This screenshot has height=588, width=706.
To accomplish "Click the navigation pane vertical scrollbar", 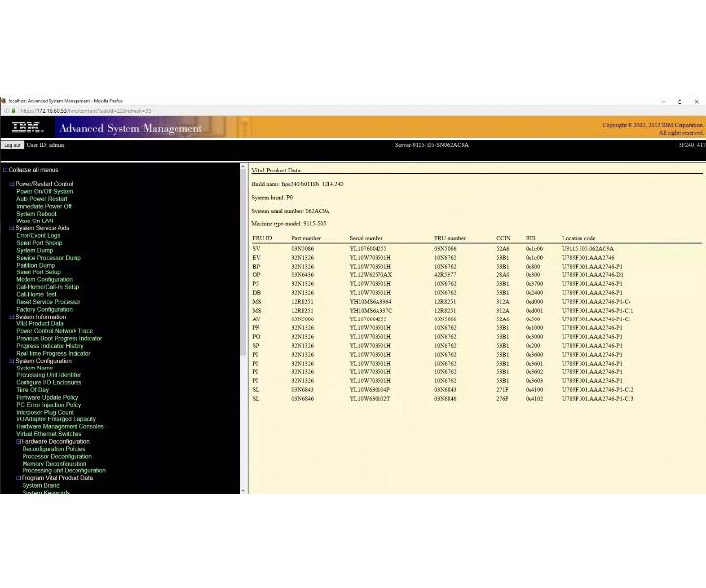I will click(243, 261).
